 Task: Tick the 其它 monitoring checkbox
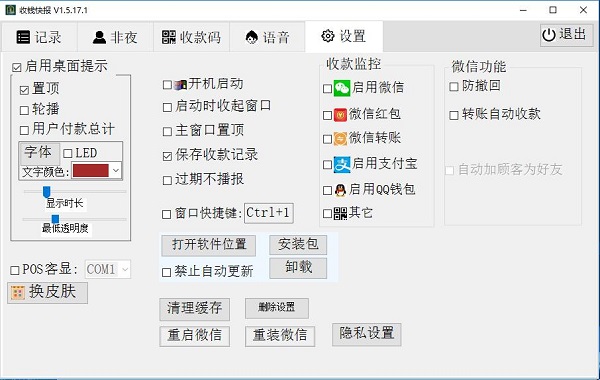click(x=327, y=214)
